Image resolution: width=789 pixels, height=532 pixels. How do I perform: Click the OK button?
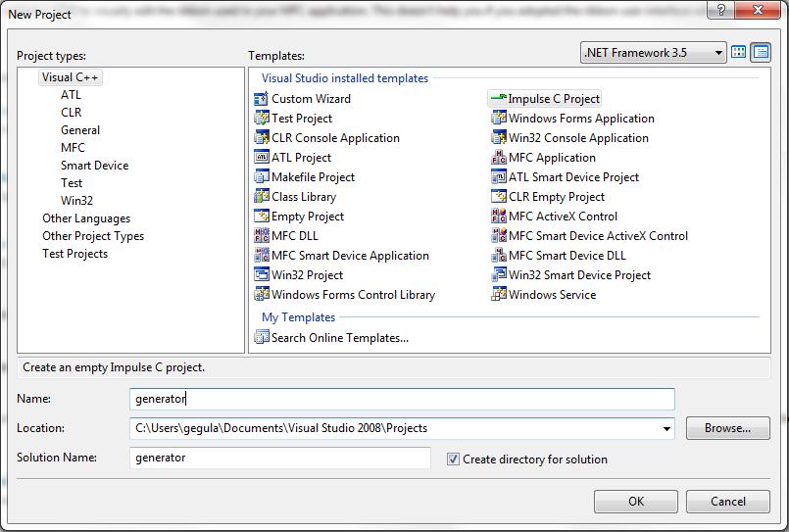click(x=635, y=502)
